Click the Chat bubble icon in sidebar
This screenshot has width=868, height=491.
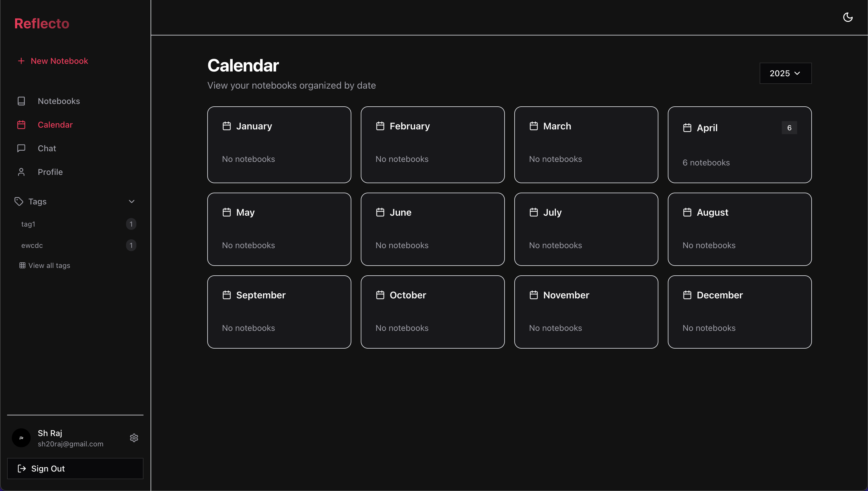pos(21,148)
